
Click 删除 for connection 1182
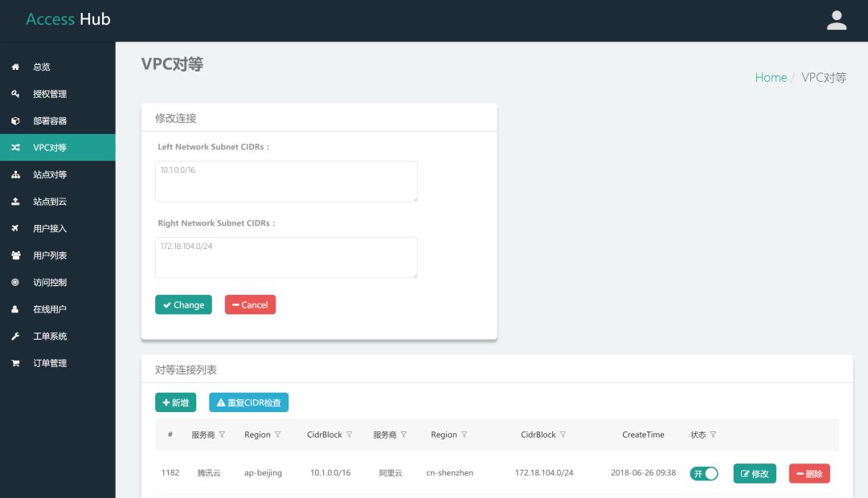tap(809, 474)
